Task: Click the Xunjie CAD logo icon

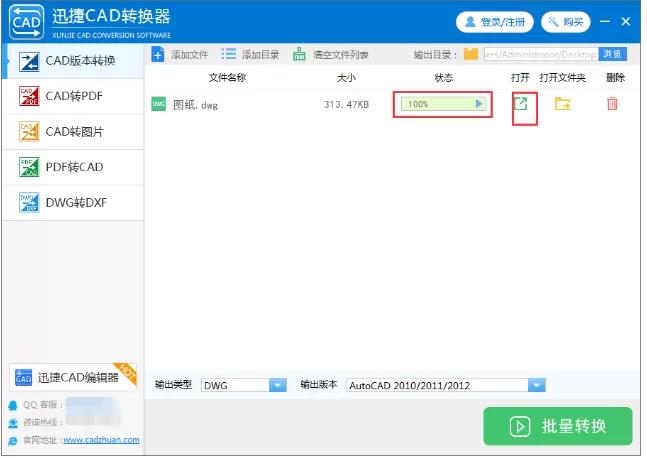Action: point(26,21)
